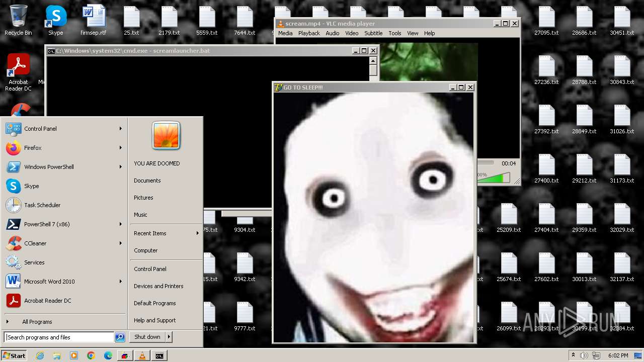Open Shut down options arrow
This screenshot has width=644, height=362.
(169, 337)
